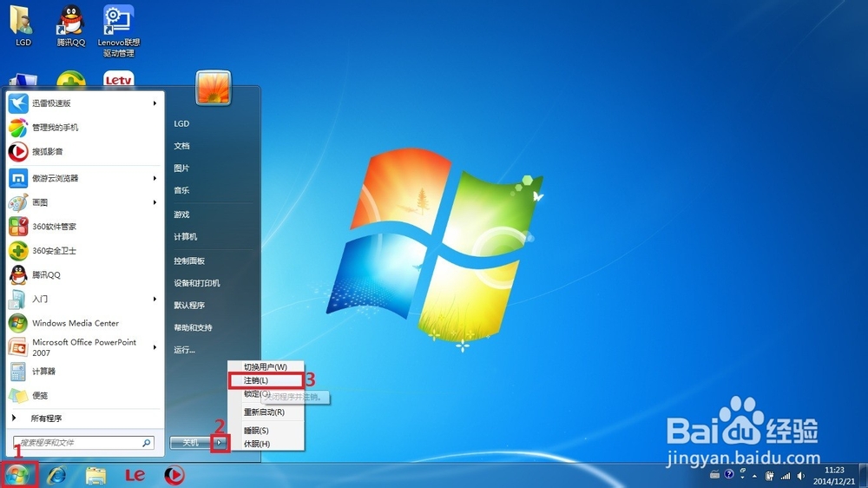Expand 入门 submenu arrow
This screenshot has height=488, width=868.
[x=155, y=299]
